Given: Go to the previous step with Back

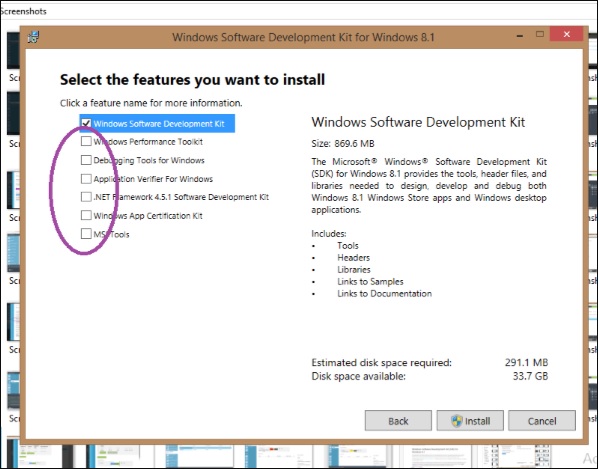Looking at the screenshot, I should (x=398, y=420).
